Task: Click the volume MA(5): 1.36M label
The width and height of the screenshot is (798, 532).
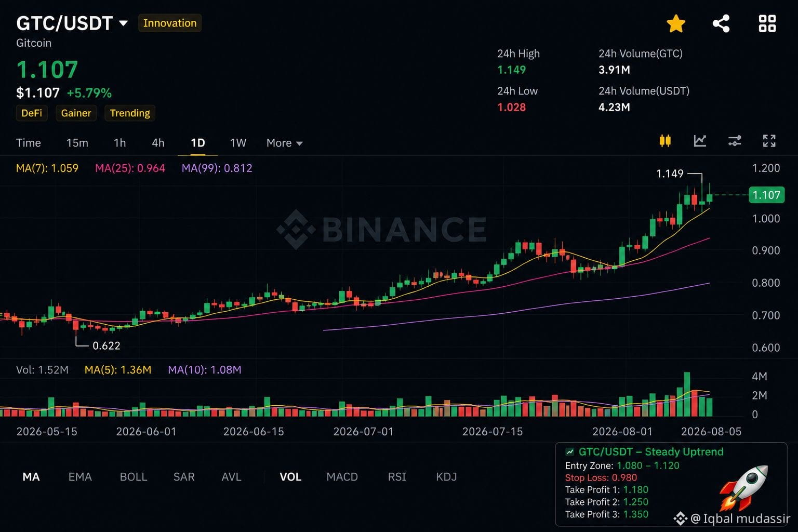Action: (118, 370)
